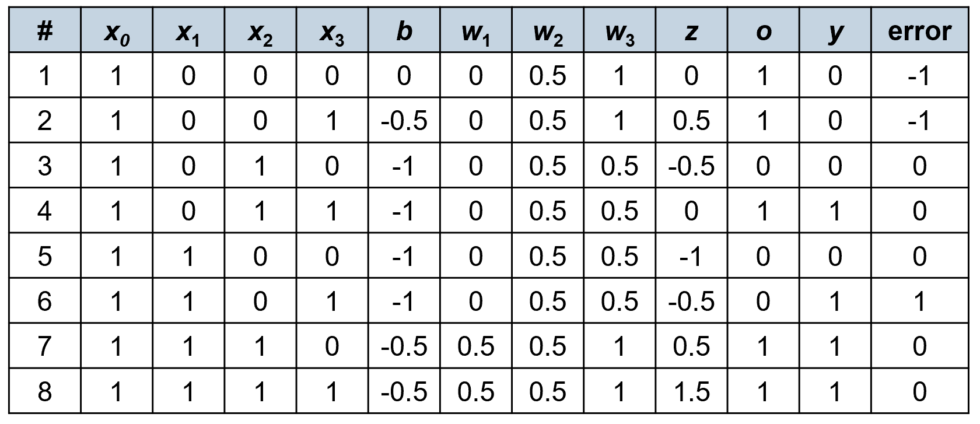This screenshot has width=980, height=424.
Task: Select the "#" header cell
Action: [x=44, y=30]
